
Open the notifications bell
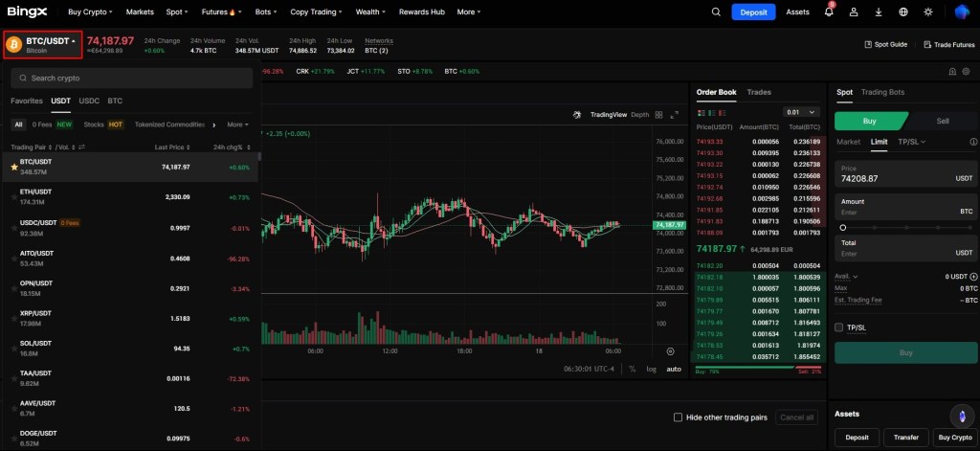pos(829,11)
